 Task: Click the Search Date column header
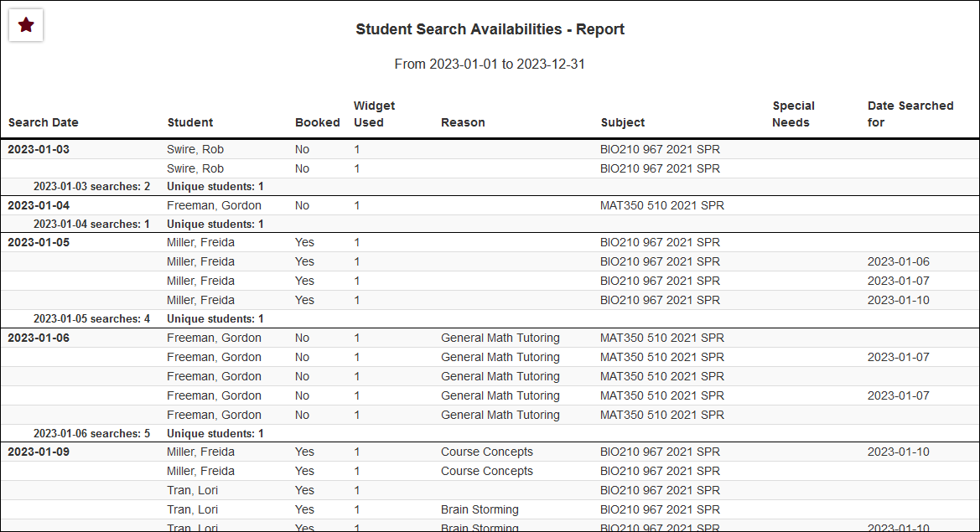point(44,122)
